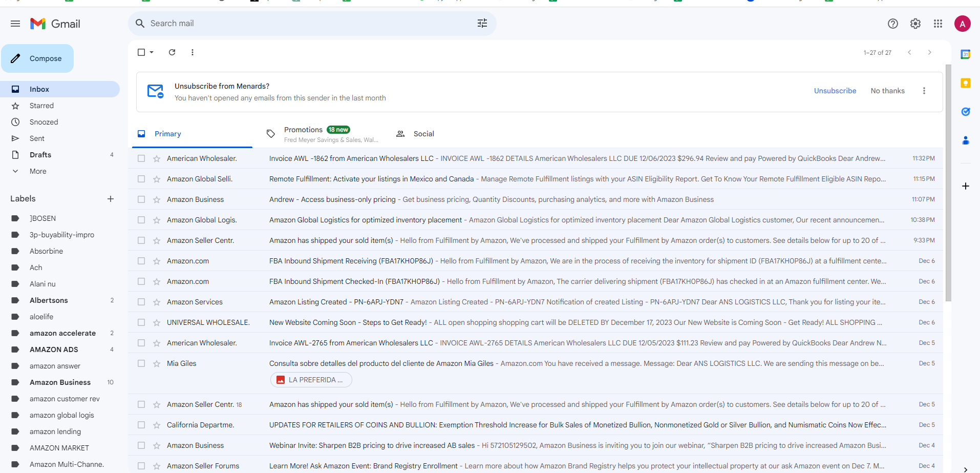Screen dimensions: 980x473
Task: Click Unsubscribe from Menards
Action: point(835,91)
